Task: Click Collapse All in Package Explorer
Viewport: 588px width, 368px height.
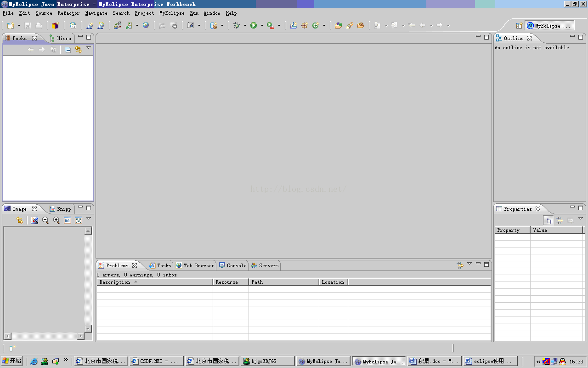Action: 68,50
